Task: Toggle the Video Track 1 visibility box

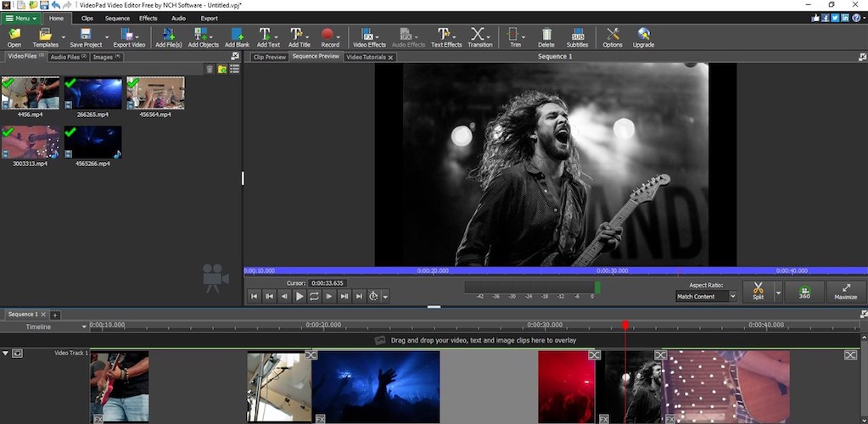Action: pyautogui.click(x=17, y=353)
